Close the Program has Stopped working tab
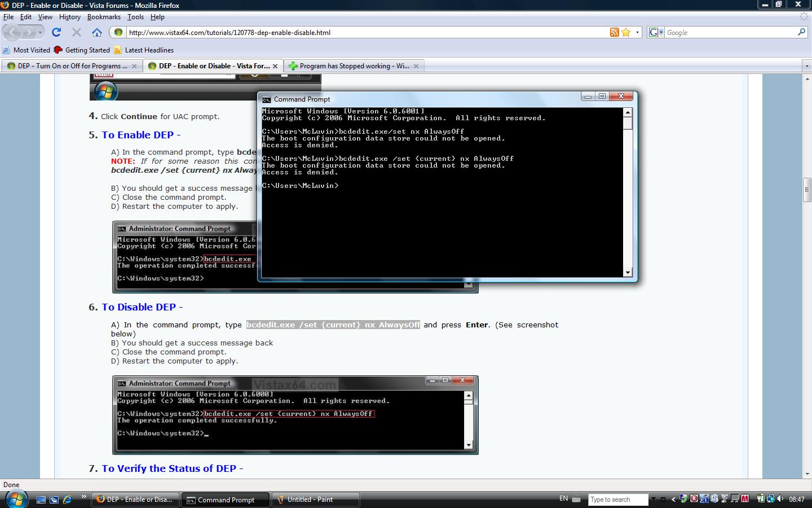 click(416, 66)
